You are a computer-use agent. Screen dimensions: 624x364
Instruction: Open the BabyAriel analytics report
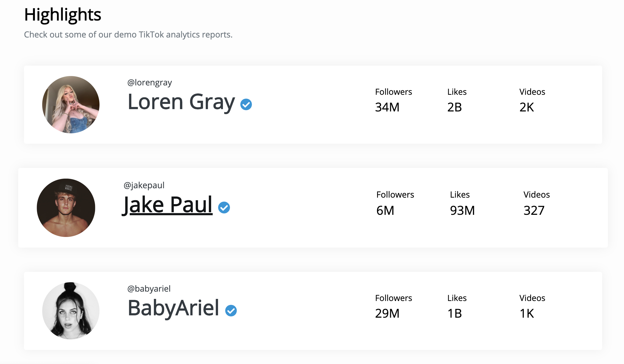[173, 308]
